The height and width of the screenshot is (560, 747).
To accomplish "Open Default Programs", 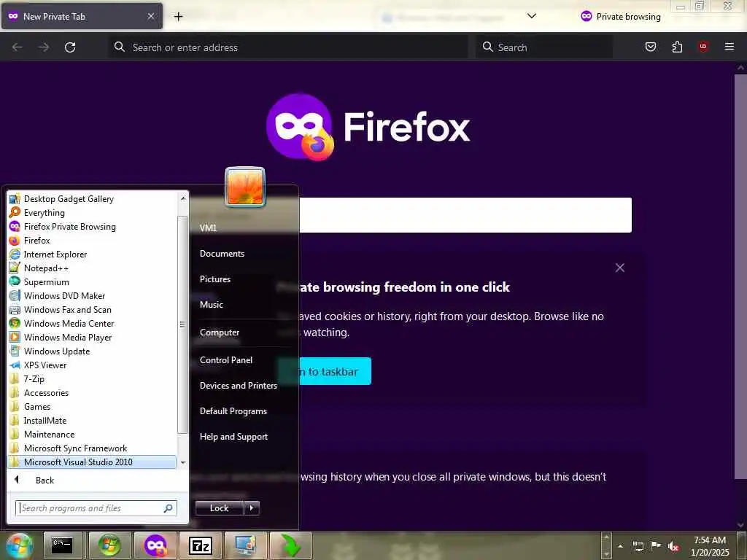I will coord(233,411).
